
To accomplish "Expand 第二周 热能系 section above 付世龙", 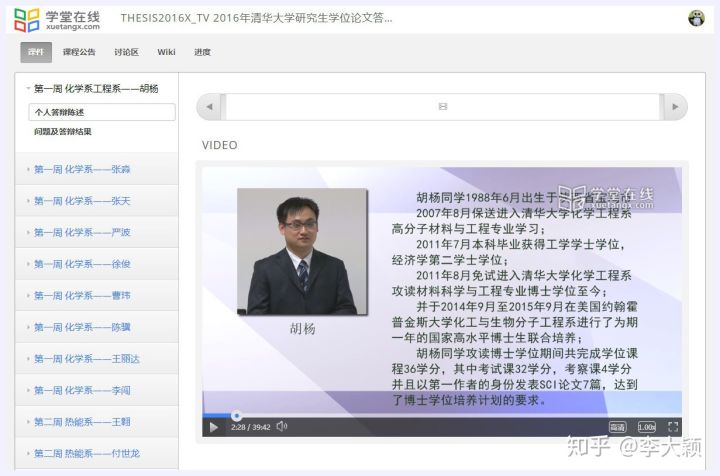I will coord(96,422).
